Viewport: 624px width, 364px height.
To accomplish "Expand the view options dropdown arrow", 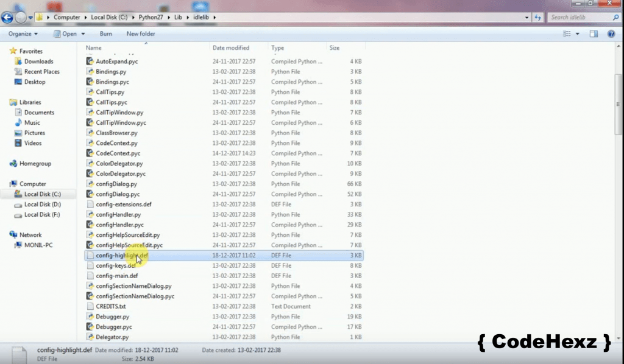I will tap(578, 34).
